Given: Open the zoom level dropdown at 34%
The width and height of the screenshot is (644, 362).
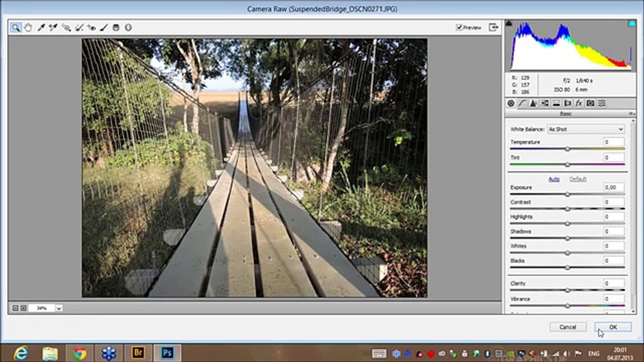Looking at the screenshot, I should tap(59, 308).
